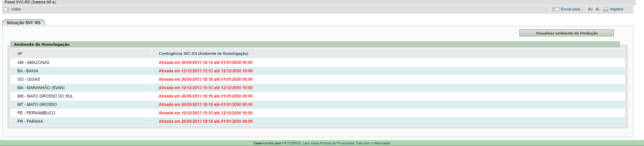Select the AM - AMAZONAS row
This screenshot has height=146, width=644.
(x=317, y=63)
